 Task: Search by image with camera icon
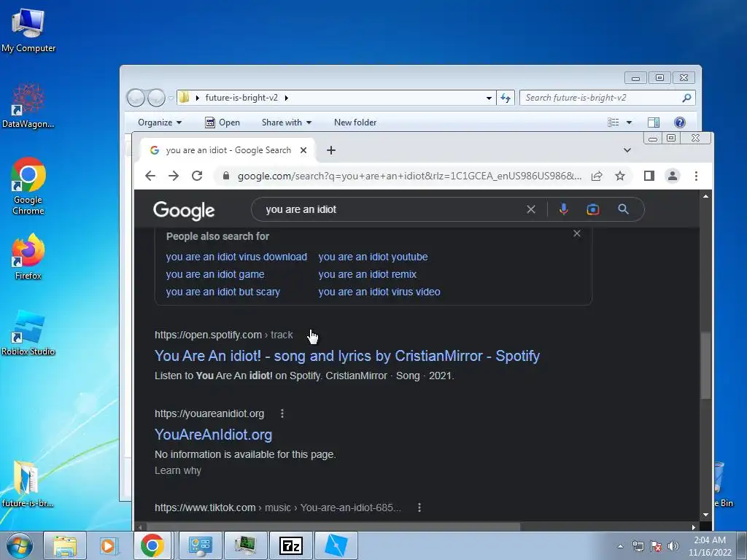(592, 209)
